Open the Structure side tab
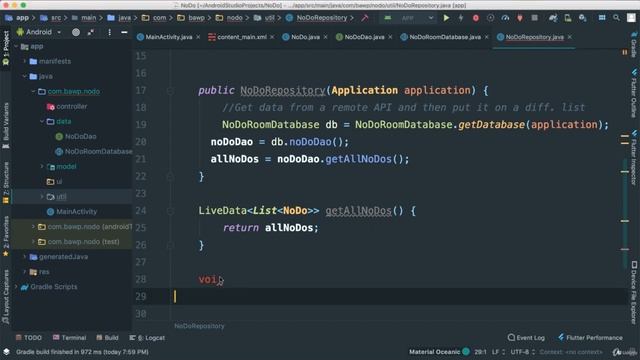Viewport: 640px width, 360px height. (x=6, y=183)
